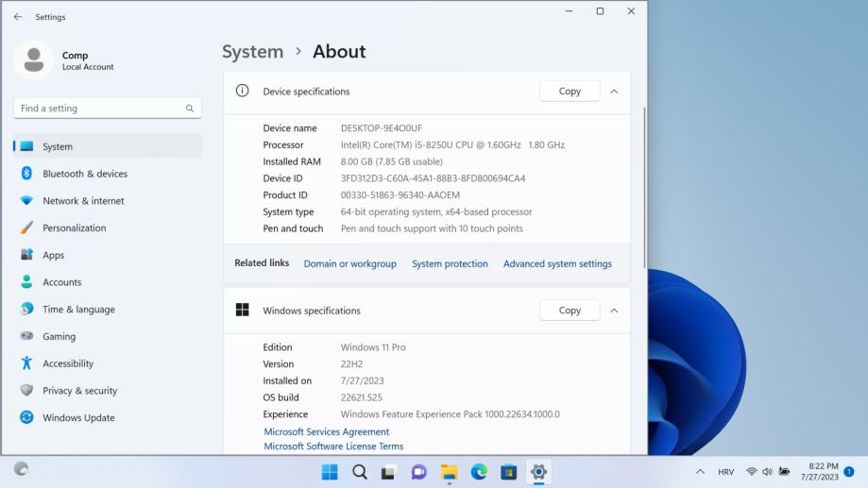Click search icon in Find a setting
Viewport: 868px width, 488px height.
pyautogui.click(x=190, y=109)
